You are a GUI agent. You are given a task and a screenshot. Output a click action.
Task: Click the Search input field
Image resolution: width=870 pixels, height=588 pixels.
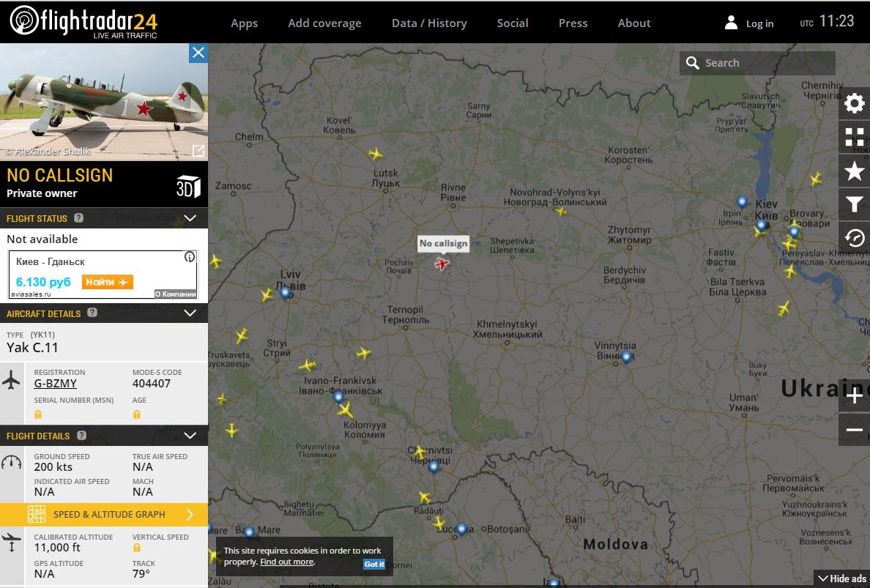pos(765,63)
